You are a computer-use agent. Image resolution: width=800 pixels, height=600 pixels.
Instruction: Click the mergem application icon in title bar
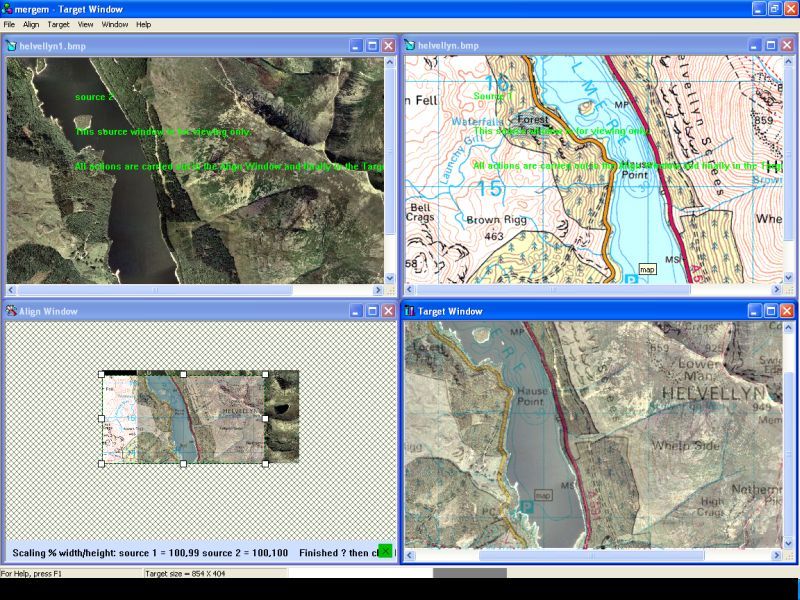[x=7, y=9]
